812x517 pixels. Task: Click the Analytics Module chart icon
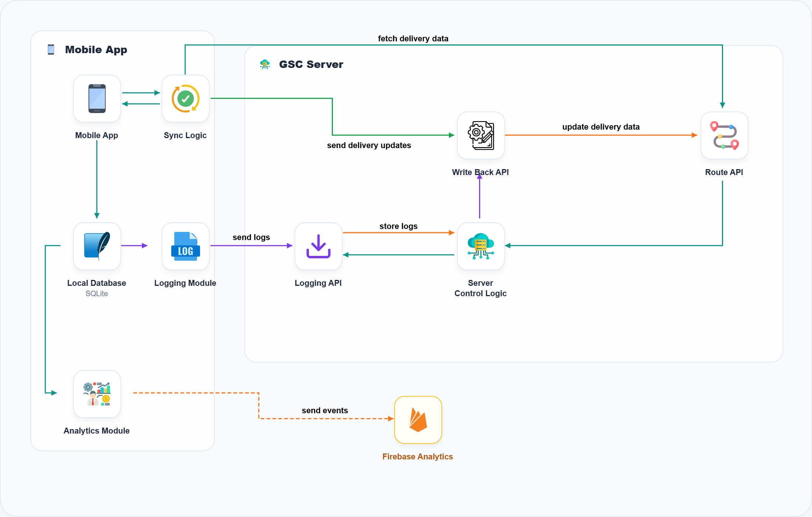[97, 394]
